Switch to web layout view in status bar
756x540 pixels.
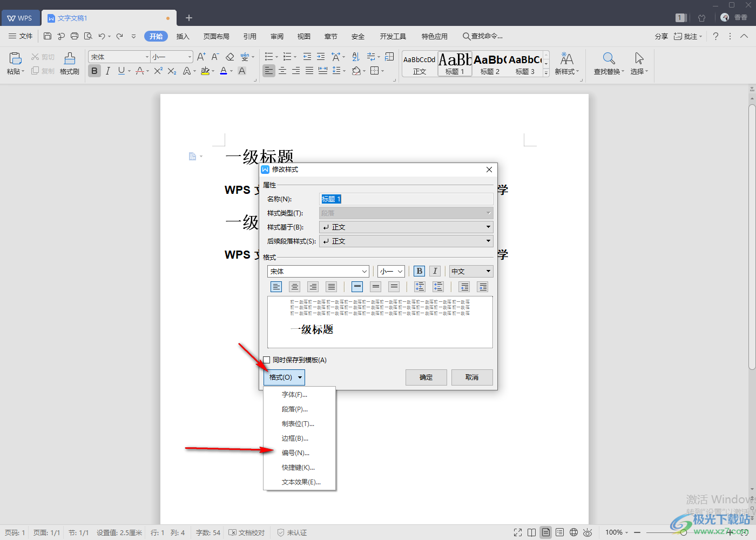click(573, 532)
